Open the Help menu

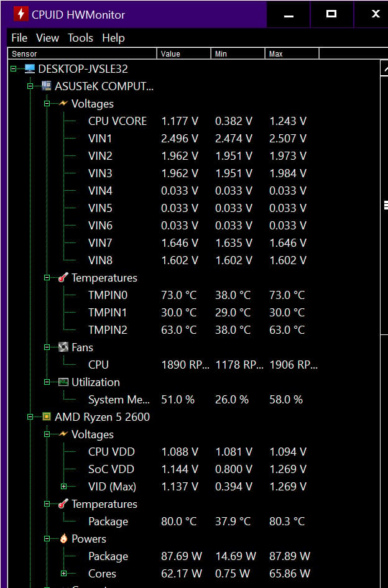tap(113, 38)
